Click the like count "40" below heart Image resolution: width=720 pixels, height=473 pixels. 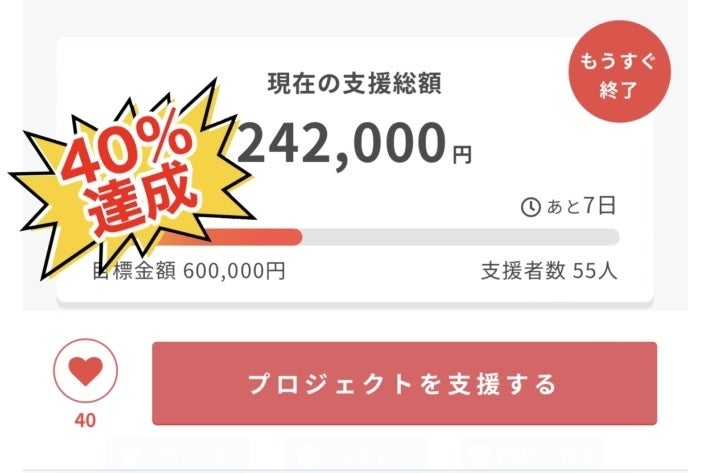[x=85, y=421]
